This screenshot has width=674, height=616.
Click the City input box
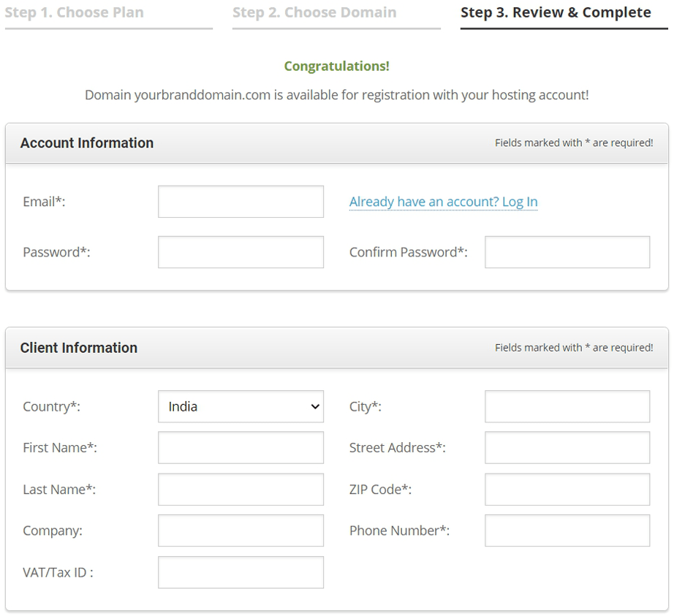coord(567,406)
